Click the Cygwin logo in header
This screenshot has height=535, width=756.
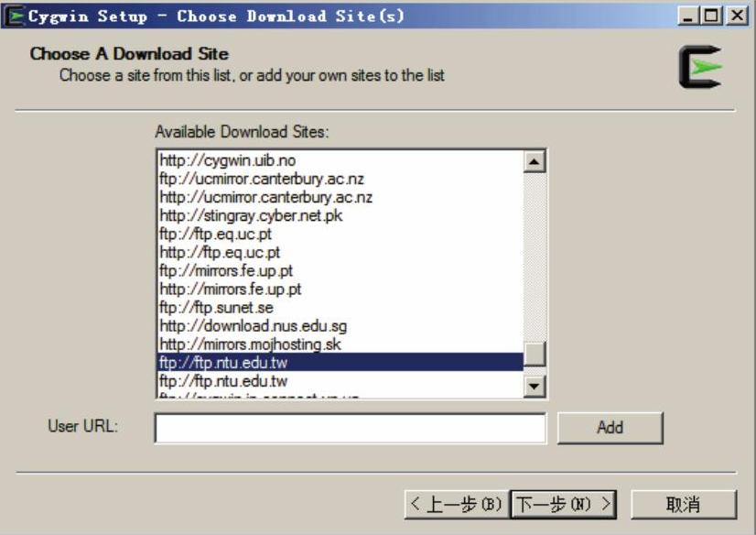point(700,67)
